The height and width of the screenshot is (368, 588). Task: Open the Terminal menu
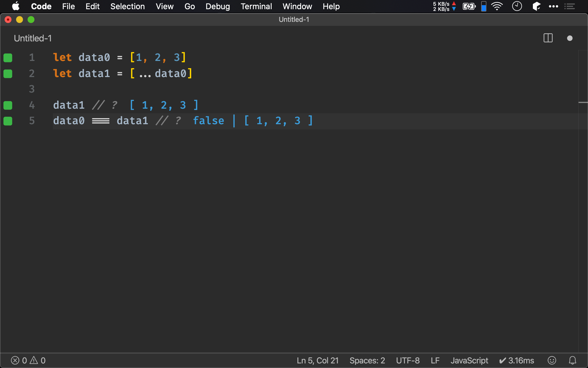click(256, 6)
